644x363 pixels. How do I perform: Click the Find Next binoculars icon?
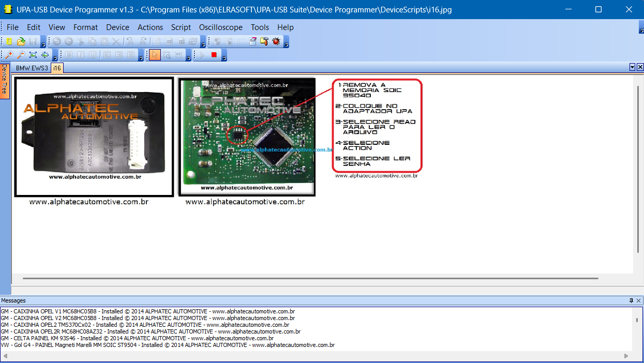[143, 41]
